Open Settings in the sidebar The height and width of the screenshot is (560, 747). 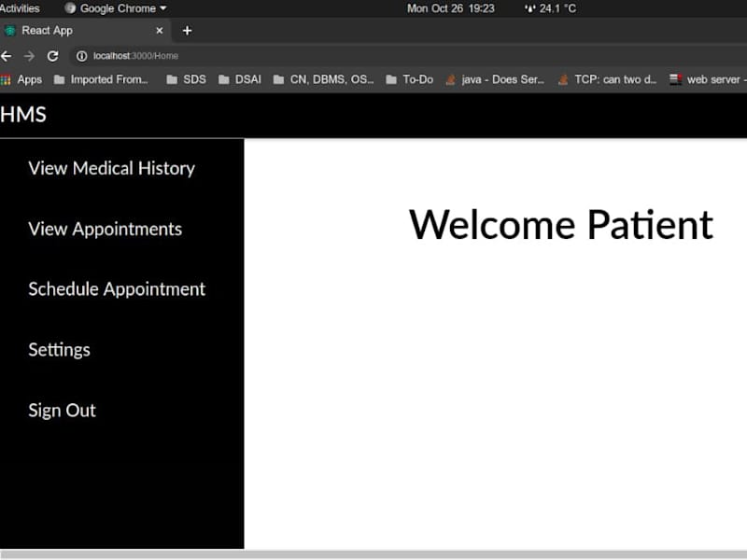(x=59, y=351)
